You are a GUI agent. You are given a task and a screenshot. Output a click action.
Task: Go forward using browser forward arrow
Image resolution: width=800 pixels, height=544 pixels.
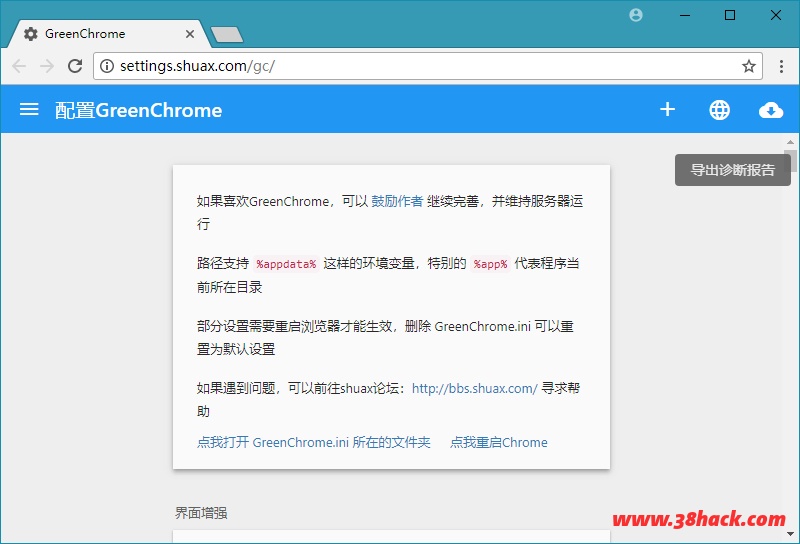[47, 66]
